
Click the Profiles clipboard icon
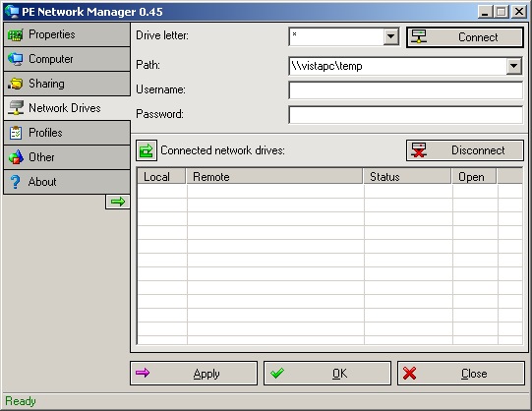[x=16, y=133]
